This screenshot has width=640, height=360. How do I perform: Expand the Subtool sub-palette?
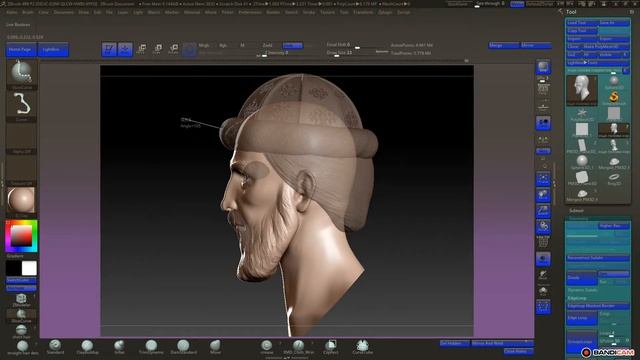[576, 211]
